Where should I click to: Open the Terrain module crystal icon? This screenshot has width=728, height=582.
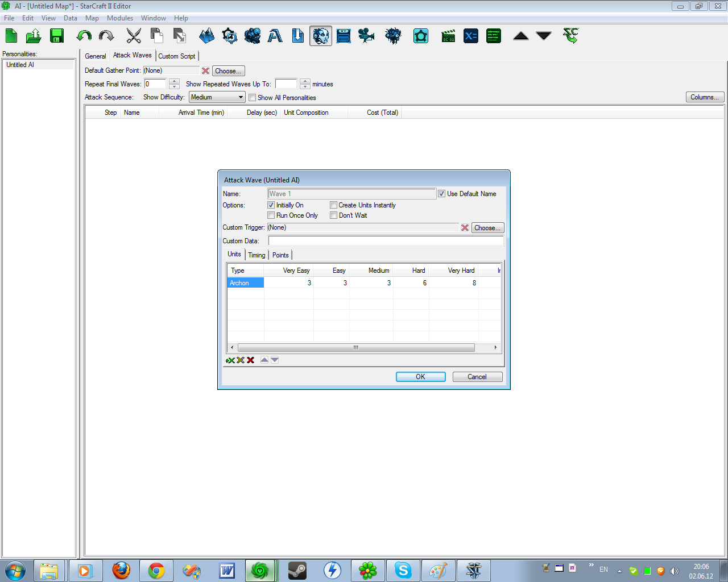pos(207,36)
